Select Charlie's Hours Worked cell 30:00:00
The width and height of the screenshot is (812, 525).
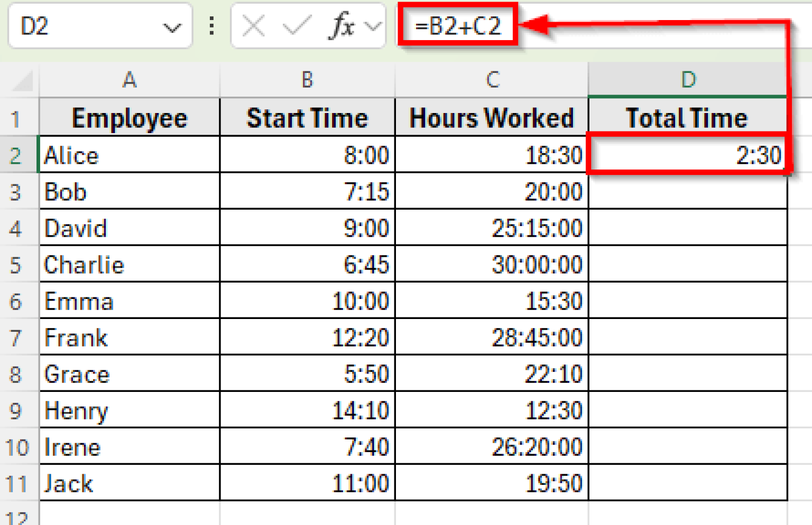492,265
